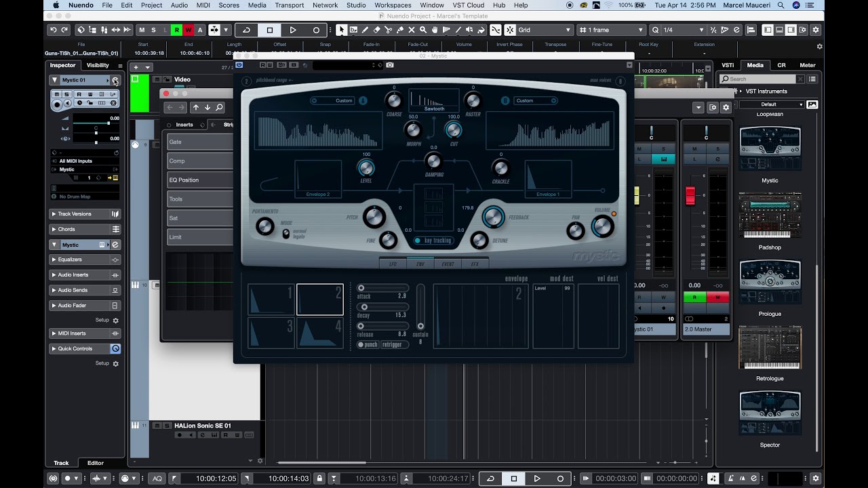Expand the Track Versions inspector section
The height and width of the screenshot is (488, 868).
[x=54, y=214]
